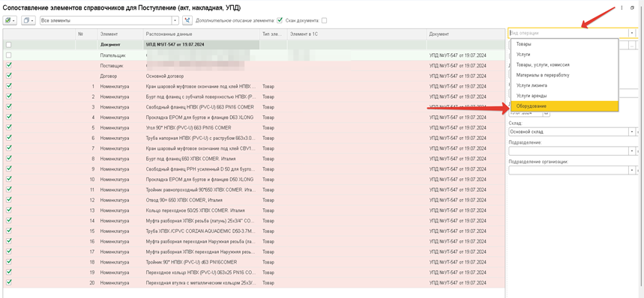Enable the Скан документа checkbox
Screen dimensions: 644x298
pyautogui.click(x=324, y=20)
